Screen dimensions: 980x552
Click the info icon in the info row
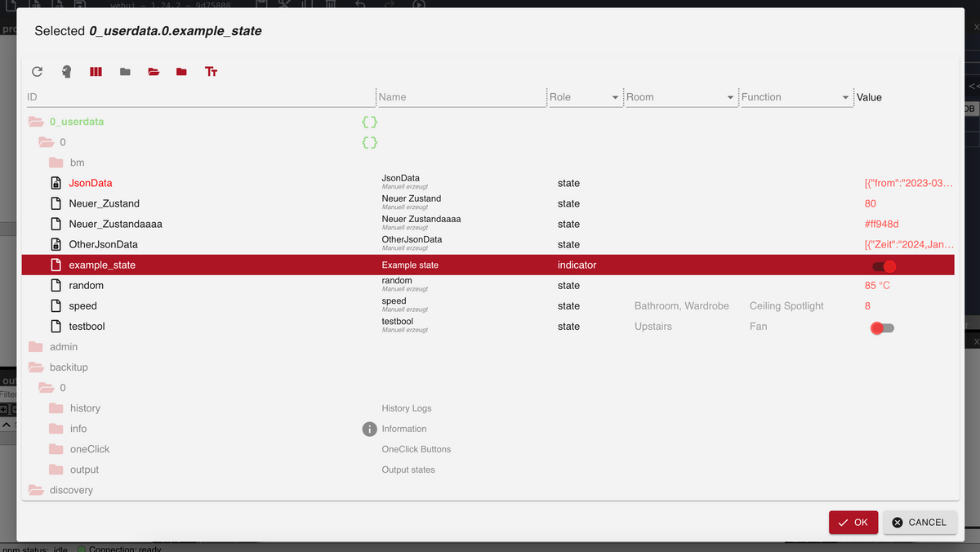point(369,429)
